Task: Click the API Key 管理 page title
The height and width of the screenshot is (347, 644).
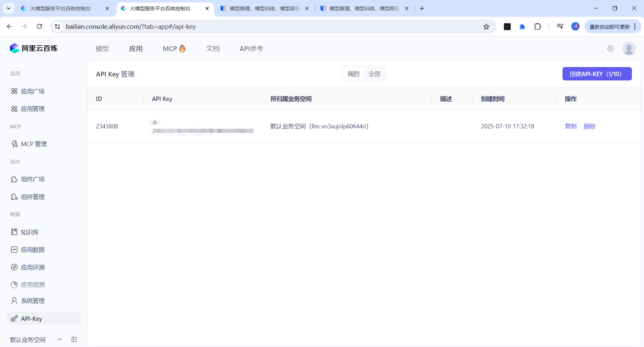Action: [115, 74]
